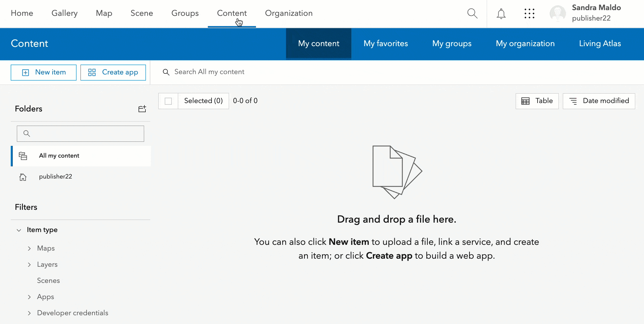
Task: Click the New item button
Action: [43, 72]
